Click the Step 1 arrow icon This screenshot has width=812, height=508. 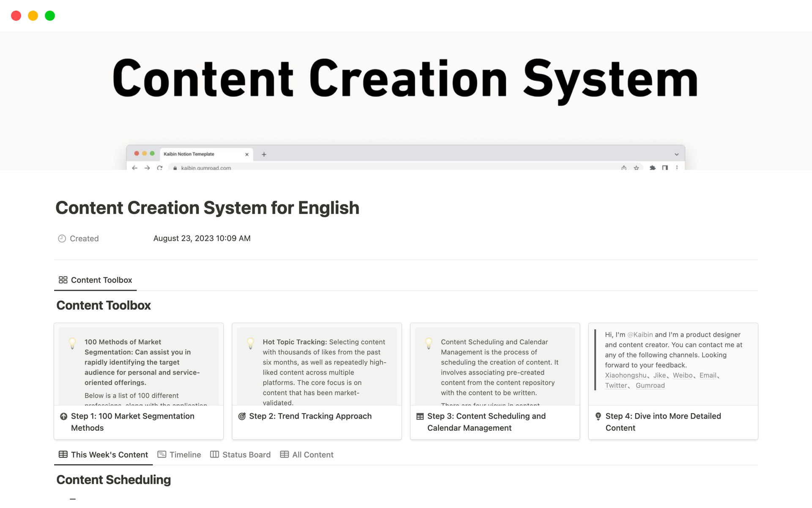click(63, 416)
